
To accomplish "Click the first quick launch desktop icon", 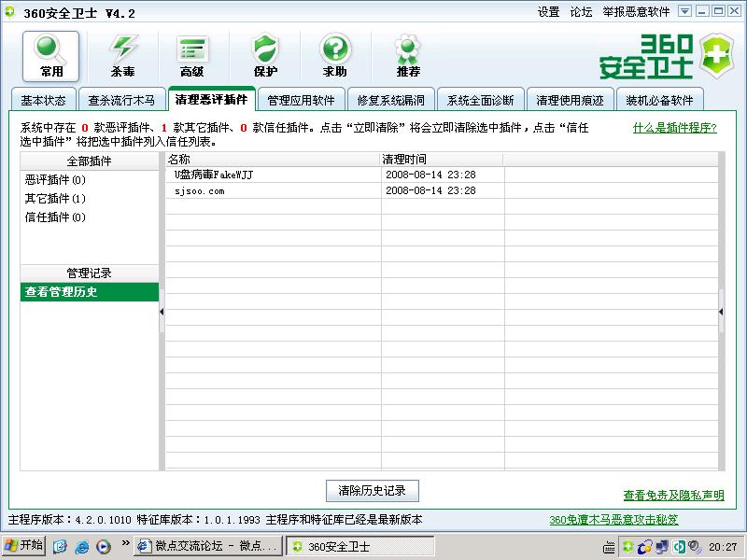I will click(x=60, y=547).
